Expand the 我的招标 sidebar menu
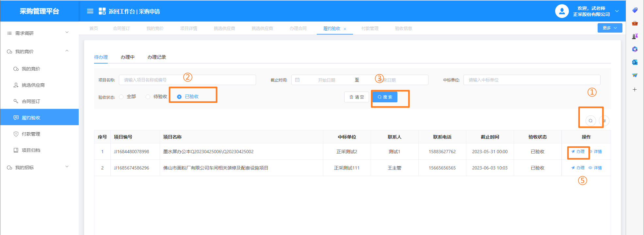This screenshot has height=235, width=644. [x=39, y=168]
